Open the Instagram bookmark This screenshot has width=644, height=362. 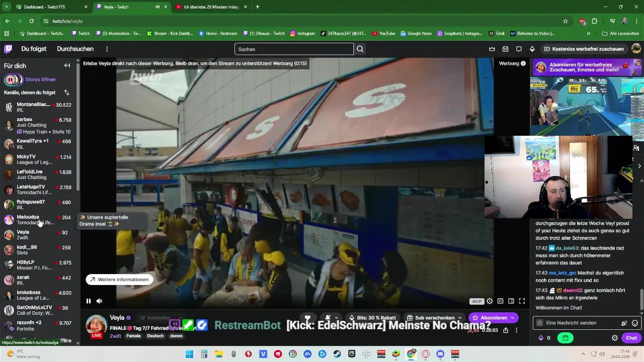(x=302, y=33)
